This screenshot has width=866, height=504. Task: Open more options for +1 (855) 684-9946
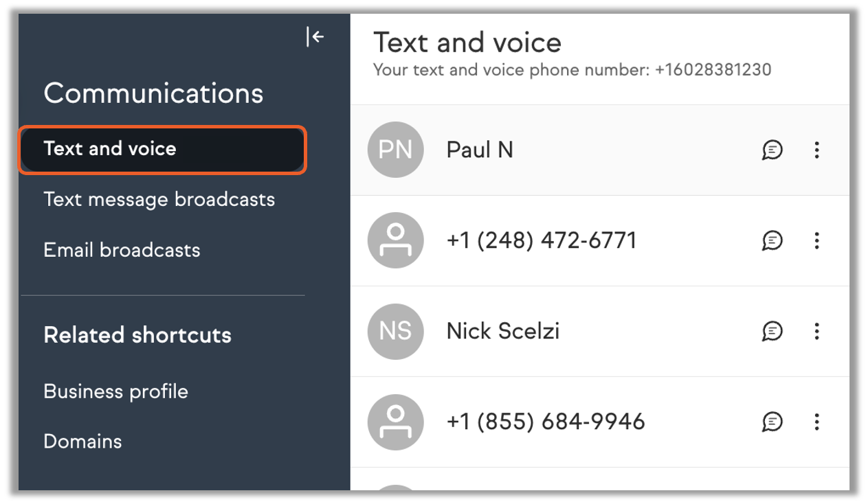817,422
